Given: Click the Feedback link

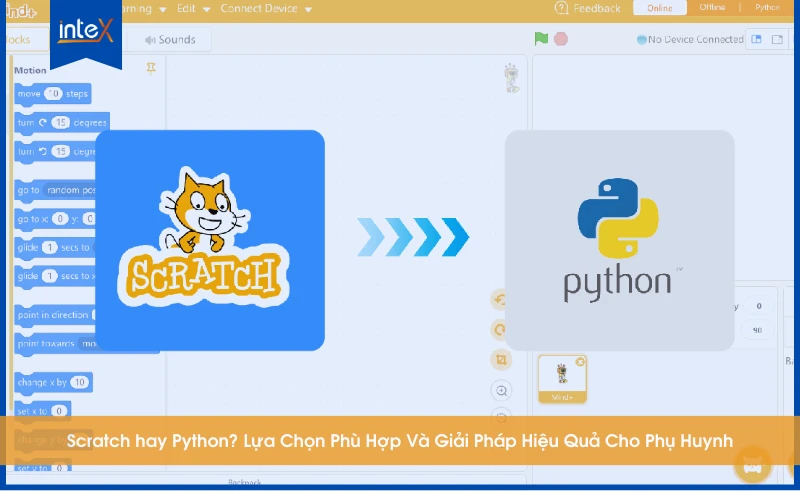Looking at the screenshot, I should pos(596,8).
